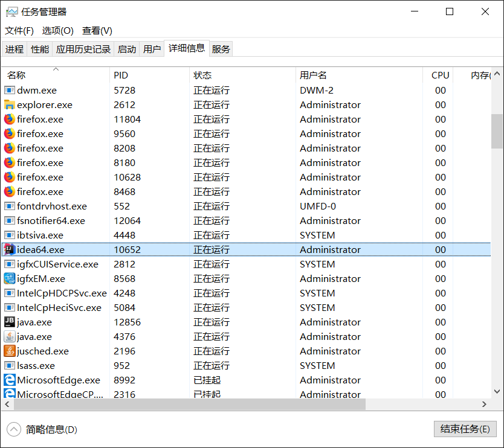Click the lsass.exe process icon
The width and height of the screenshot is (504, 448).
point(9,365)
